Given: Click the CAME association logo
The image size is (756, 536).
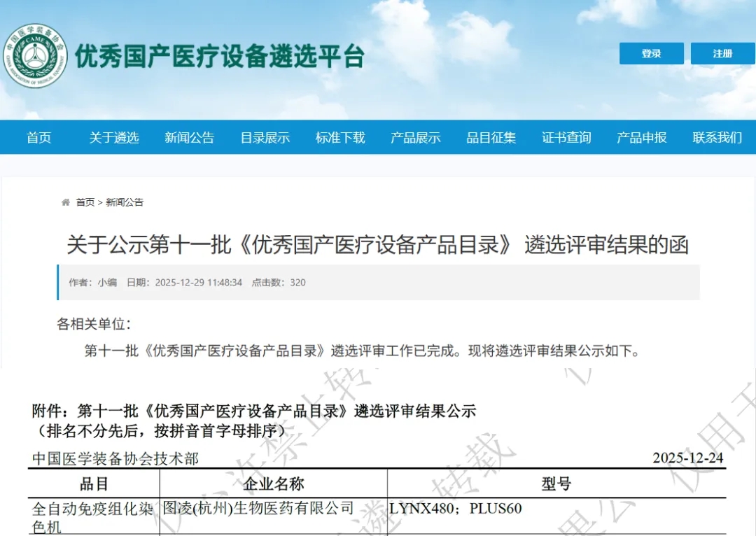Looking at the screenshot, I should (x=35, y=56).
